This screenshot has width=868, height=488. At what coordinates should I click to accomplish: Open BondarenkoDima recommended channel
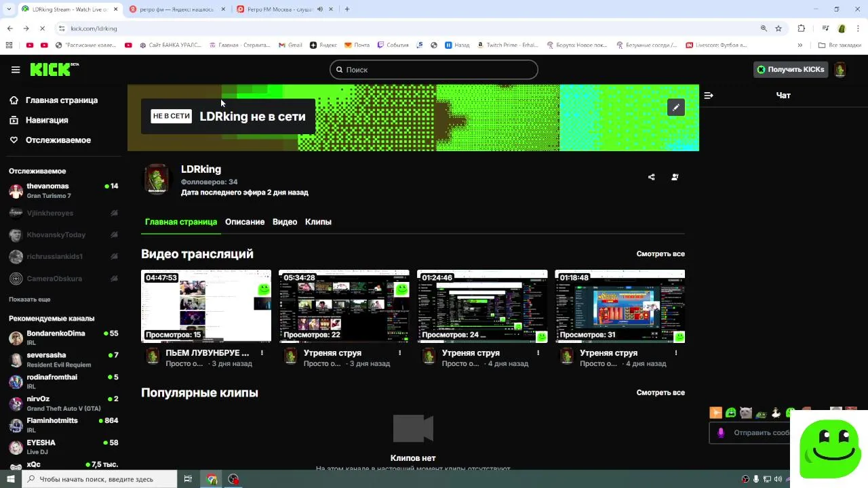click(63, 338)
